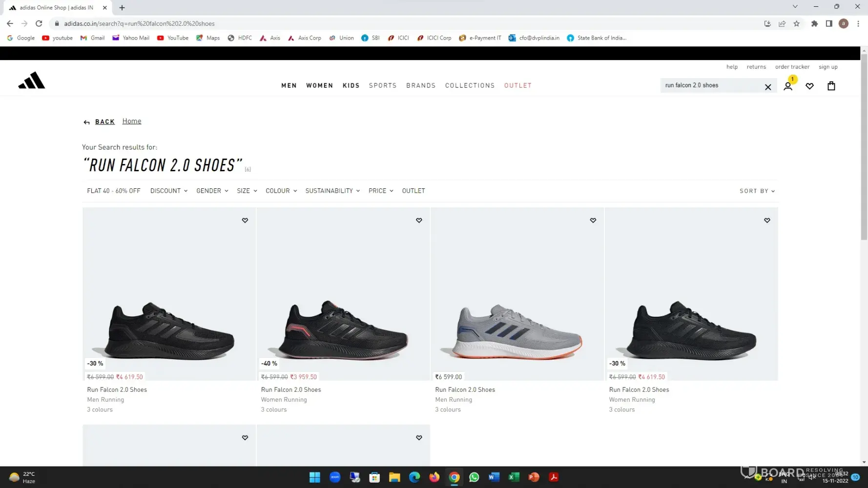Open the order tracker link

click(792, 67)
